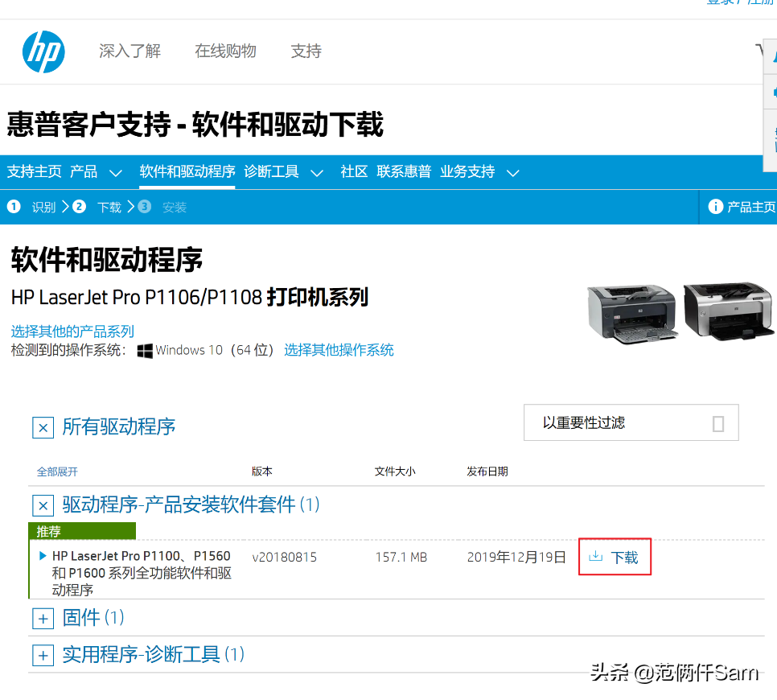This screenshot has width=777, height=700.
Task: Click the 文件大小 column header
Action: (x=395, y=471)
